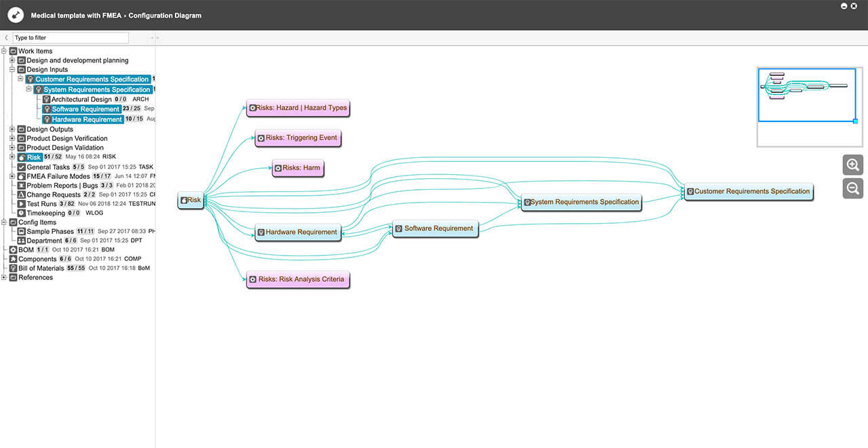Click the bulb icon in the Hardware Requirement node
This screenshot has height=448, width=868.
[260, 232]
